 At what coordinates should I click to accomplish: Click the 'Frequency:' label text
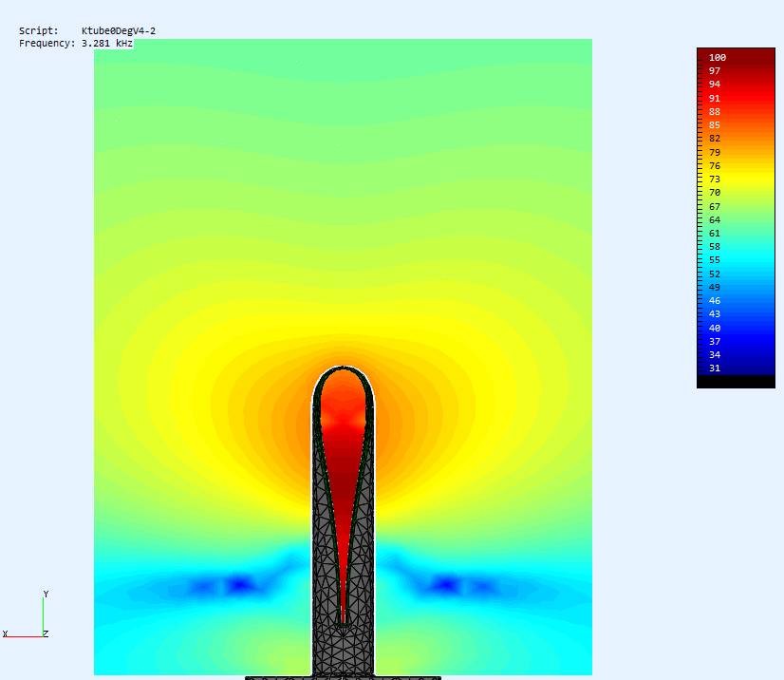pyautogui.click(x=47, y=44)
